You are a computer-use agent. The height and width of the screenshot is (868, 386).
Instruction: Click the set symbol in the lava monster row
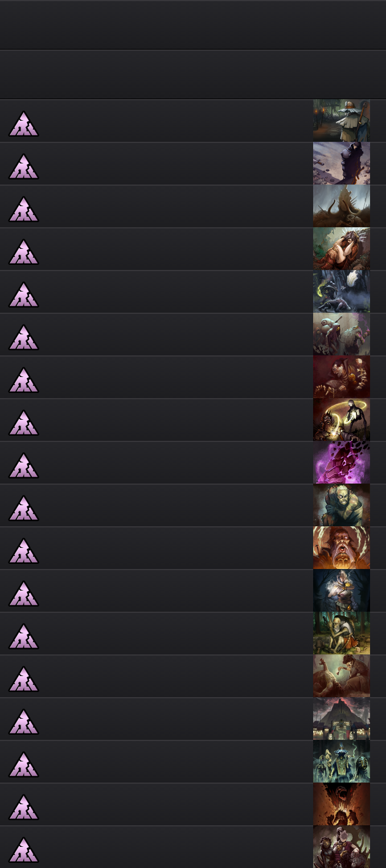click(23, 807)
